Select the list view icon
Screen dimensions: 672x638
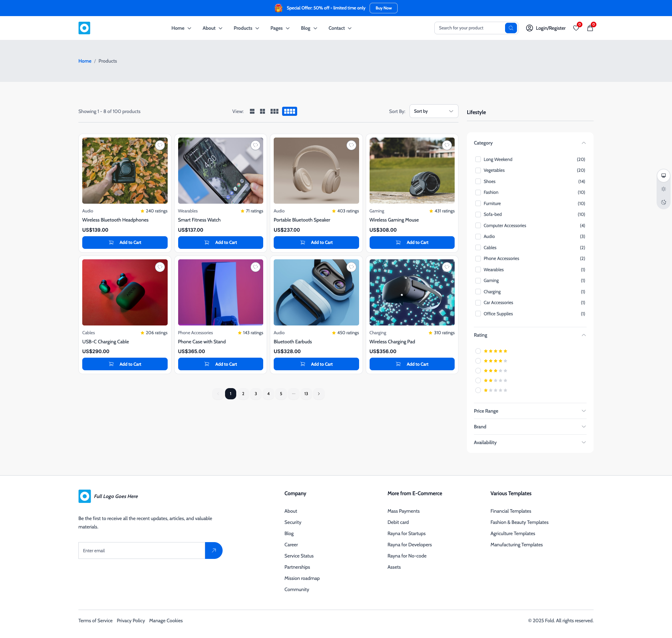(252, 111)
